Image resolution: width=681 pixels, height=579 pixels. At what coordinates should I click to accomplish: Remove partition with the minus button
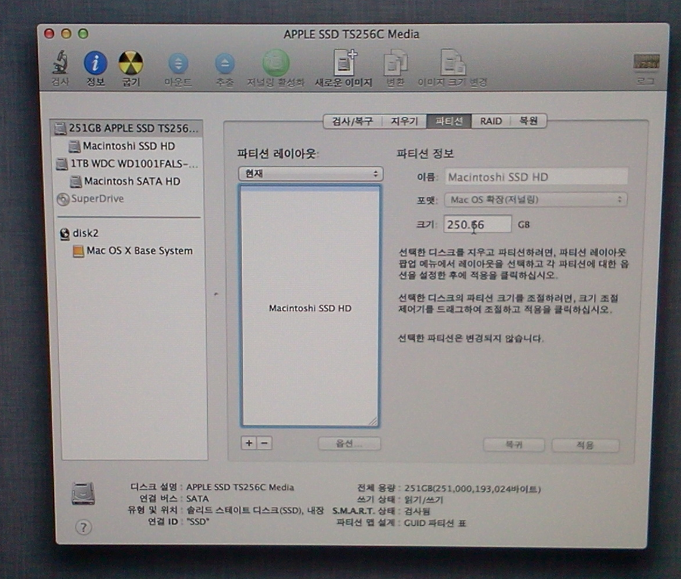(264, 443)
